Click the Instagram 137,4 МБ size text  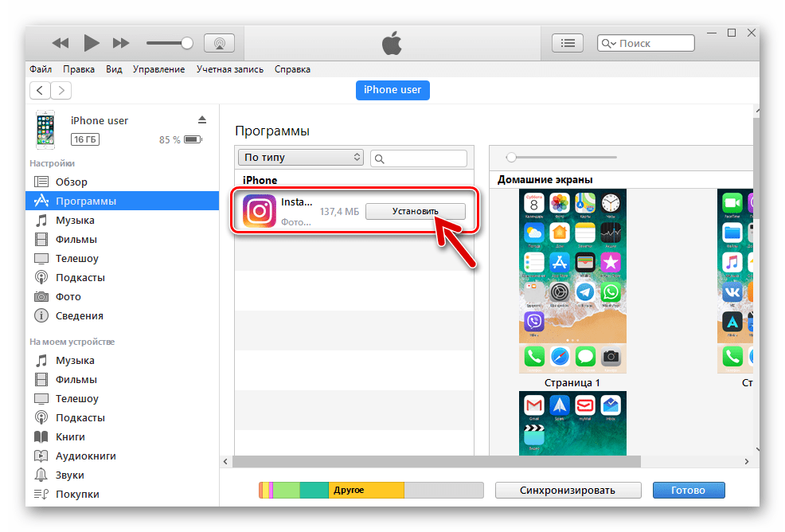(339, 211)
